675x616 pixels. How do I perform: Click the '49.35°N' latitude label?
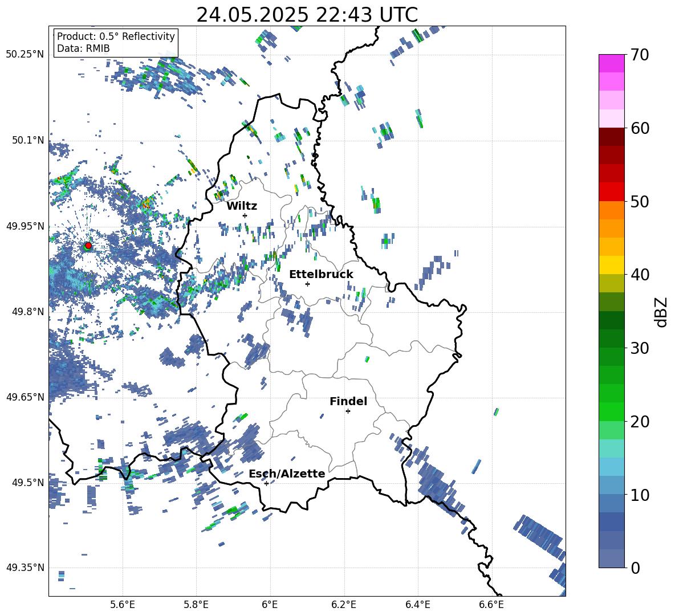tap(25, 568)
